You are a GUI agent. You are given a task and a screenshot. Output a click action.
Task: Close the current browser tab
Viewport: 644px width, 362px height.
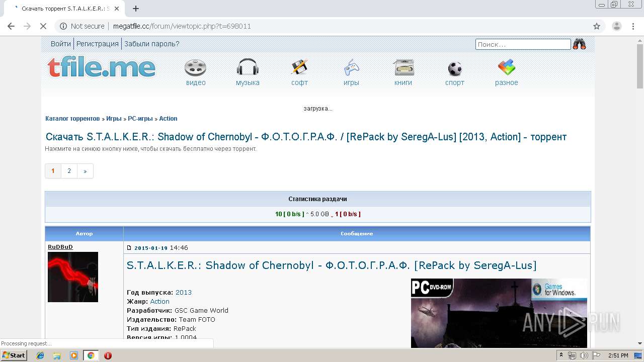tap(117, 9)
